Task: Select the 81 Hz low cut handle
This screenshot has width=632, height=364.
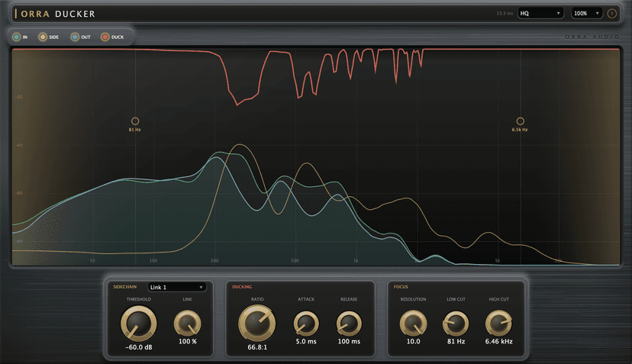Action: (135, 121)
